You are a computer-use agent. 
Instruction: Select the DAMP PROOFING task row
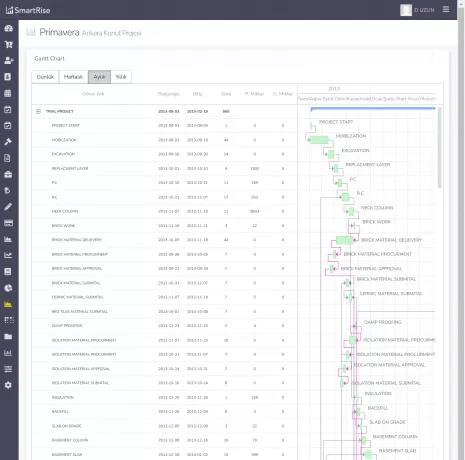coord(165,326)
